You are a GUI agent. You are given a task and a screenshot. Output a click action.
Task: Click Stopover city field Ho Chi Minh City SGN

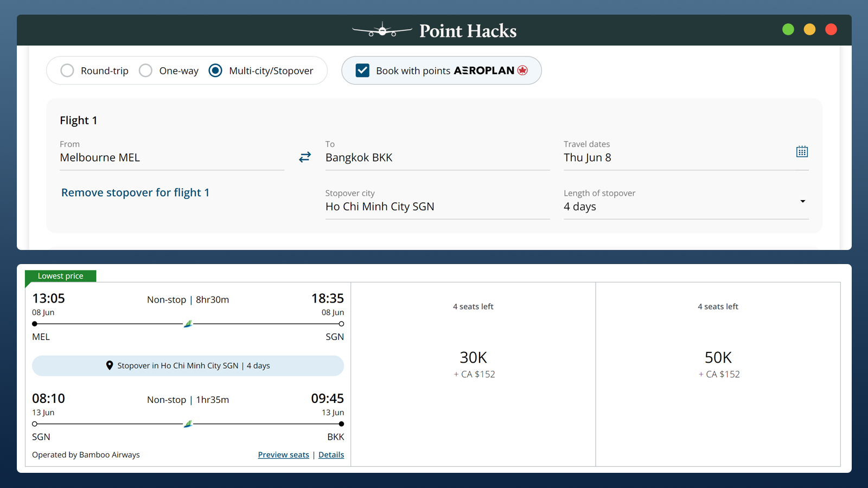tap(437, 203)
